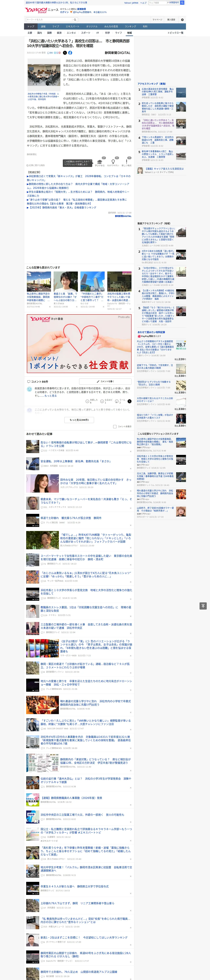Viewport: 210px width, 980px height.
Task: Click the ヘルプ link at top
Action: [143, 3]
